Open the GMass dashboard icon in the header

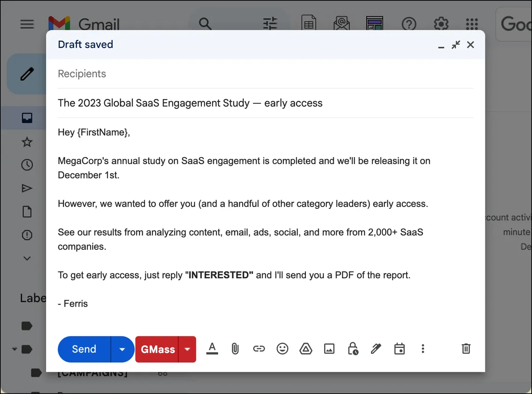375,24
